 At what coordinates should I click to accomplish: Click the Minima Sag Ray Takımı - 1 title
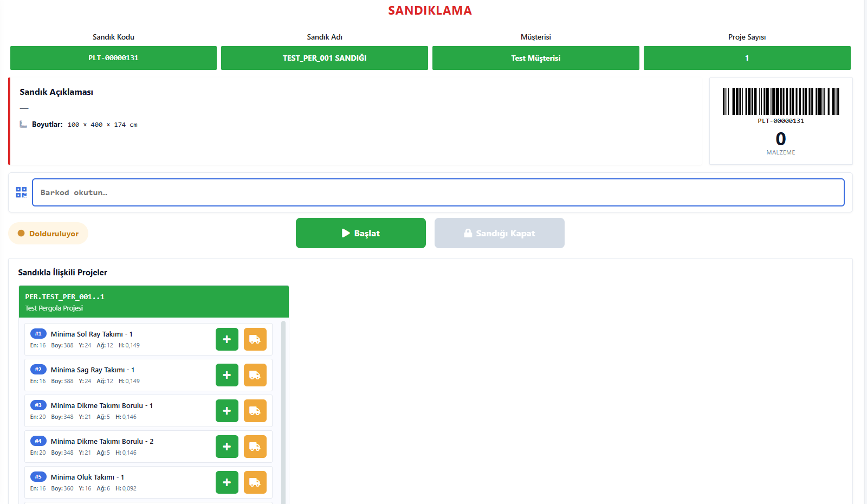[93, 370]
